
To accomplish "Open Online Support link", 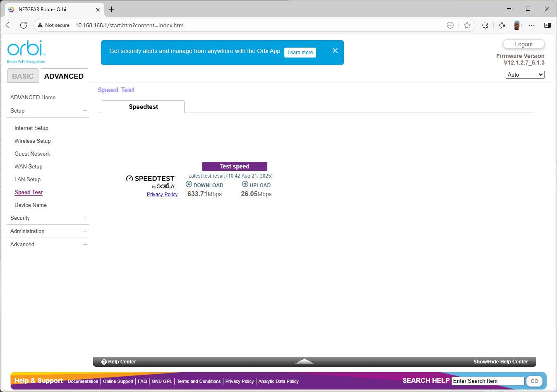I will click(x=118, y=381).
